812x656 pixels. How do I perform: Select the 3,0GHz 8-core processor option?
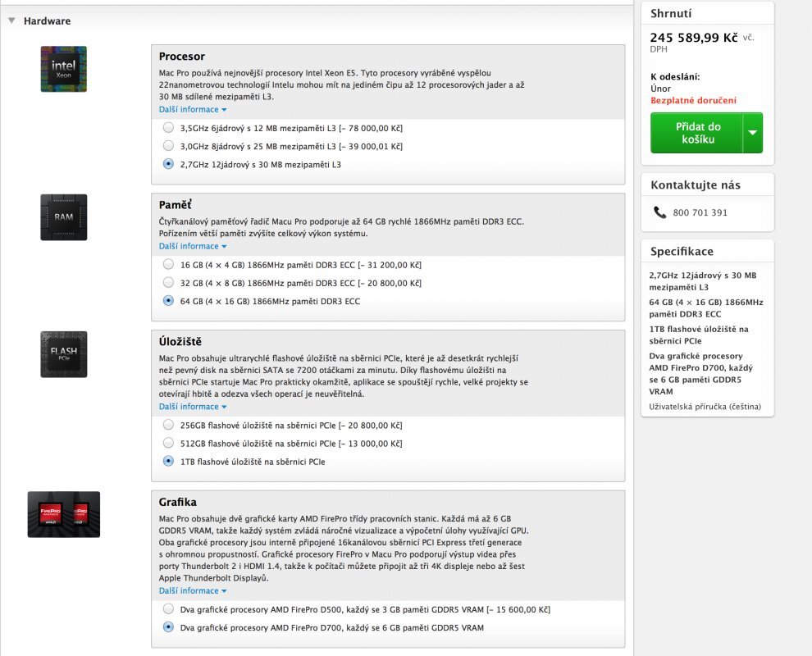(168, 146)
